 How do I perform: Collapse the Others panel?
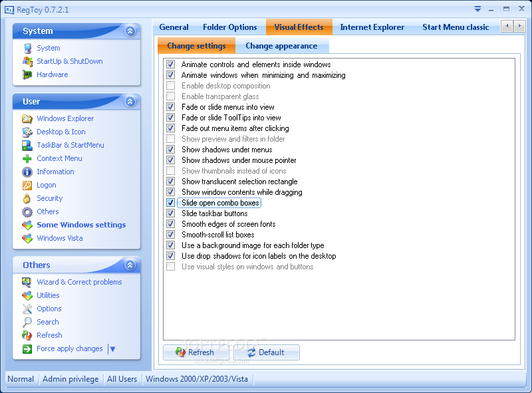[x=130, y=265]
